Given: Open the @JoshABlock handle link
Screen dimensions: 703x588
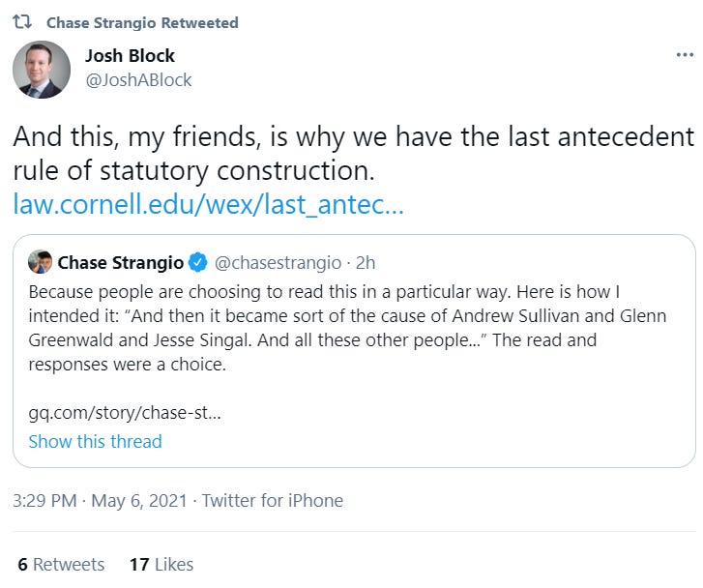Looking at the screenshot, I should coord(138,79).
